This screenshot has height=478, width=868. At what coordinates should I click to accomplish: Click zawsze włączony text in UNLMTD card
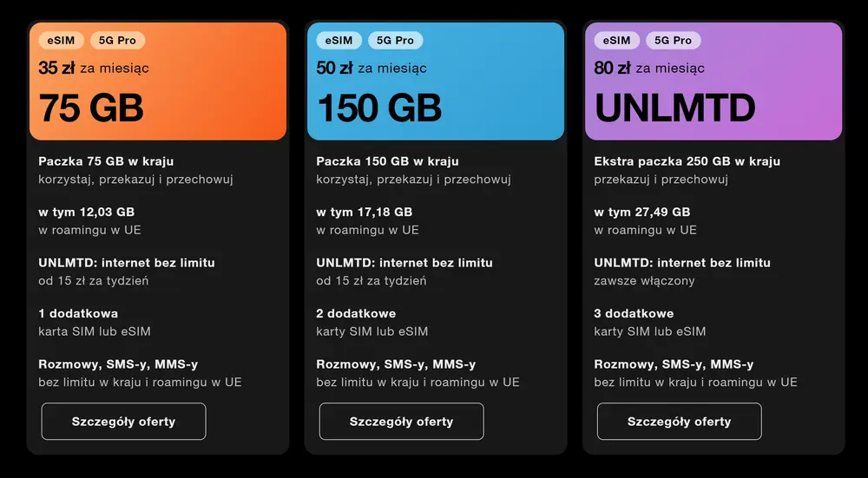644,281
